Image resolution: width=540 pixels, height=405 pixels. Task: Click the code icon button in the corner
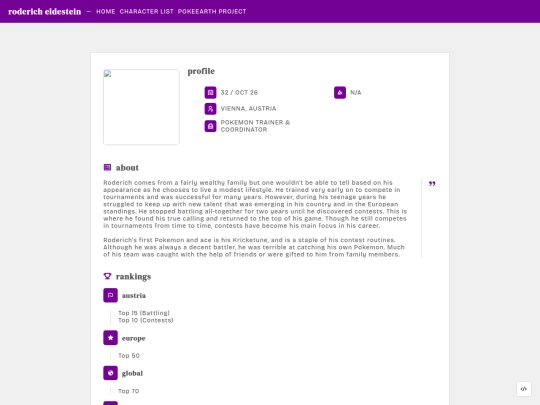(524, 389)
